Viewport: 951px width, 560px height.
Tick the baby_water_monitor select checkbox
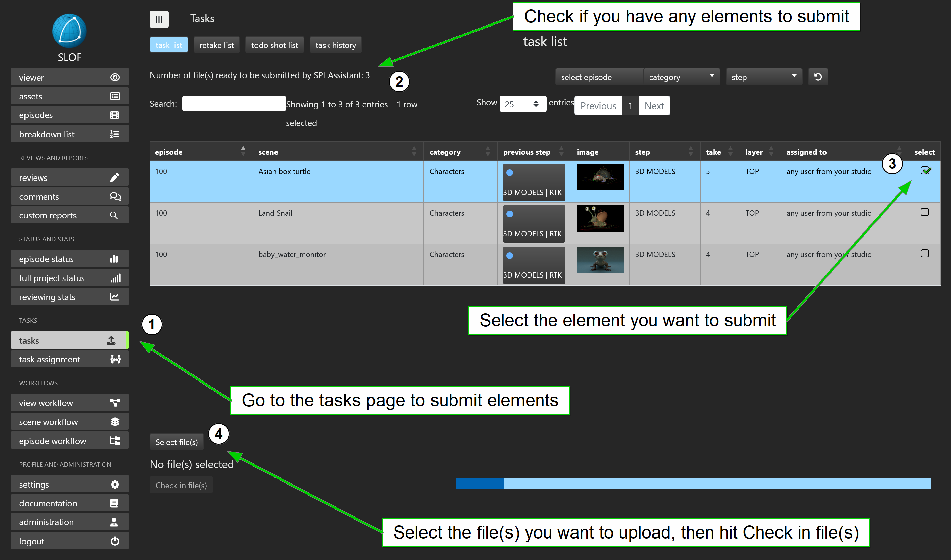pyautogui.click(x=924, y=254)
